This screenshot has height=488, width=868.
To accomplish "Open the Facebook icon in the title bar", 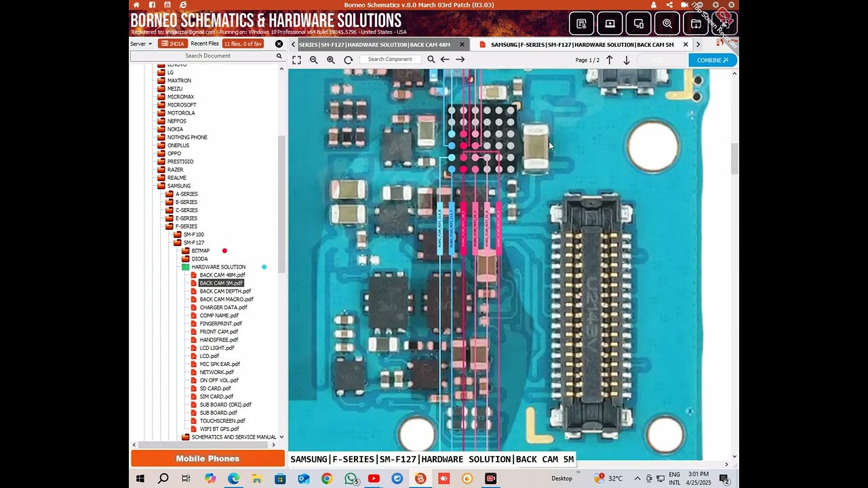I will pos(152,5).
